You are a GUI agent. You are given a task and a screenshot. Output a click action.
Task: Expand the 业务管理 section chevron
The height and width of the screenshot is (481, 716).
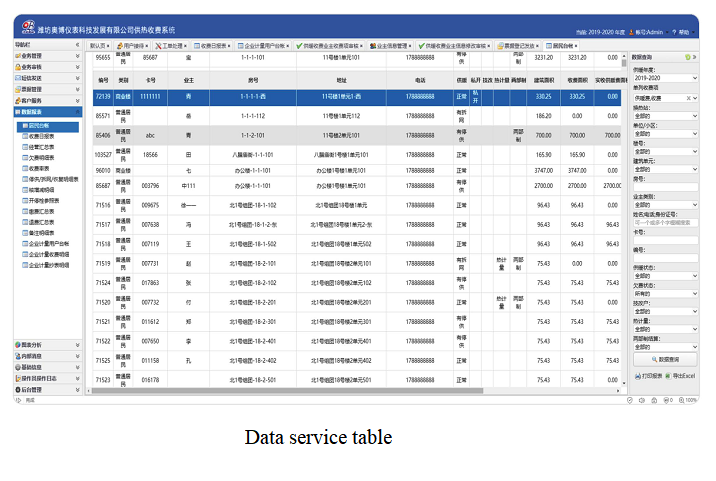click(78, 56)
